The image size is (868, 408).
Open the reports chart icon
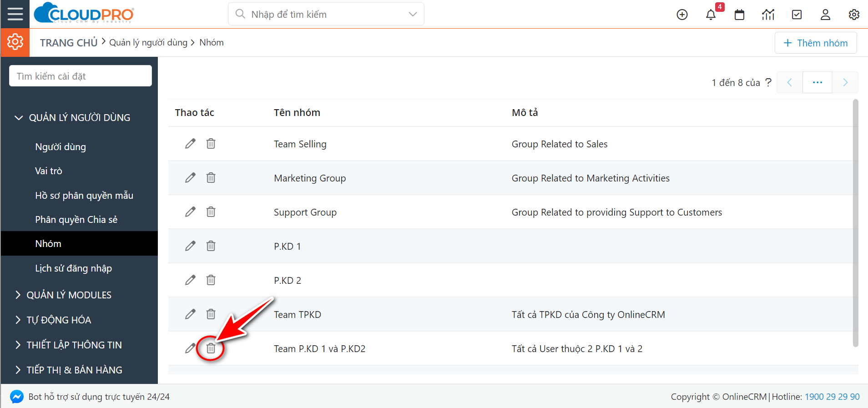tap(768, 15)
